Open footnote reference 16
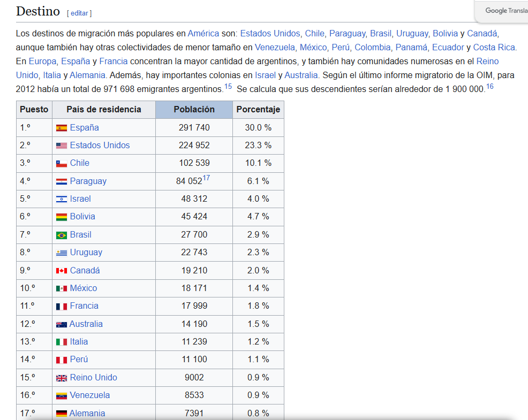Image resolution: width=528 pixels, height=420 pixels. (x=489, y=87)
